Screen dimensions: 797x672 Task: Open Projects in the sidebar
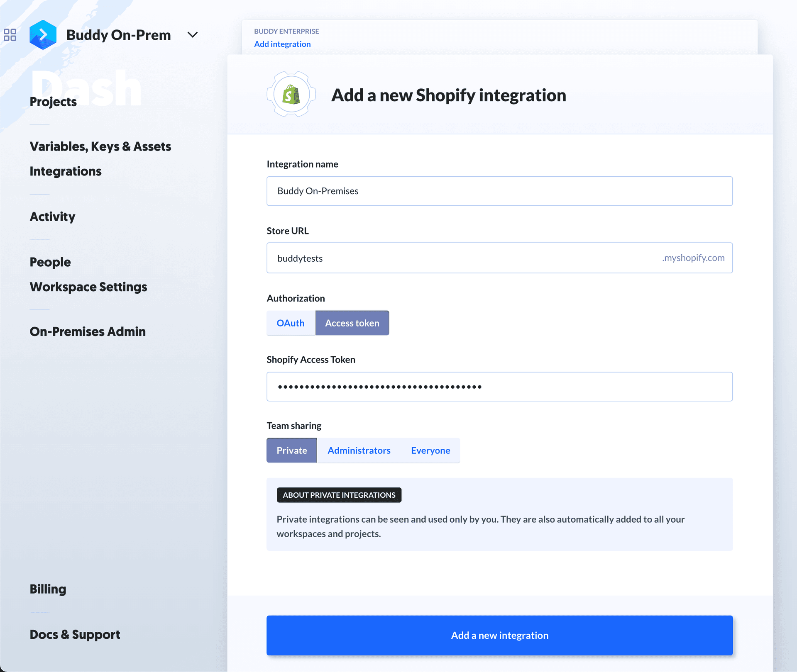(x=53, y=102)
